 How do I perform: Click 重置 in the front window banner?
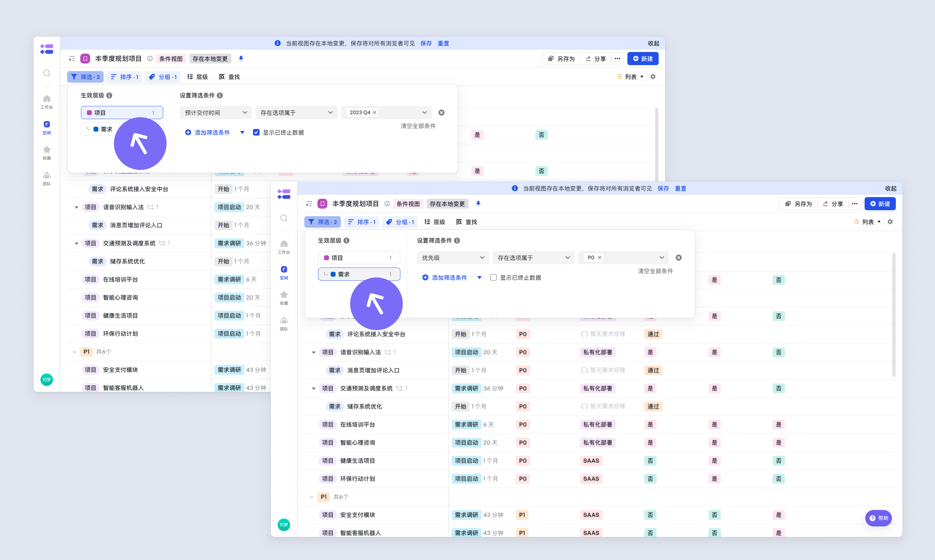click(x=681, y=189)
